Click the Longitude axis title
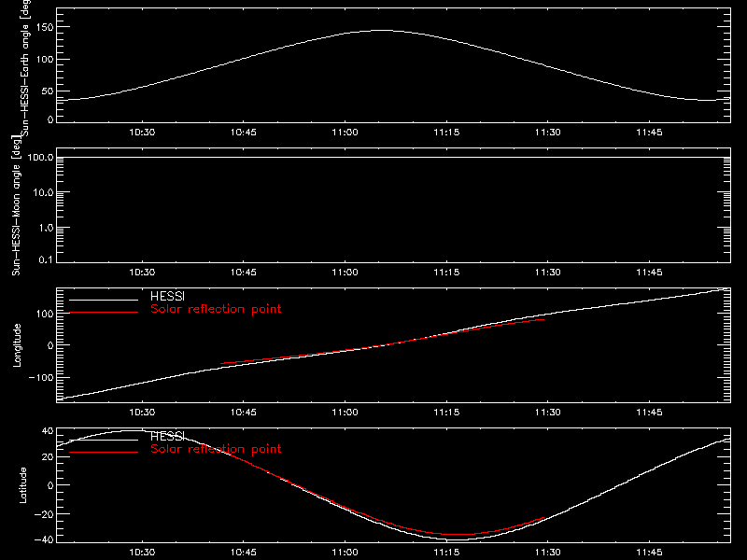 (x=17, y=345)
